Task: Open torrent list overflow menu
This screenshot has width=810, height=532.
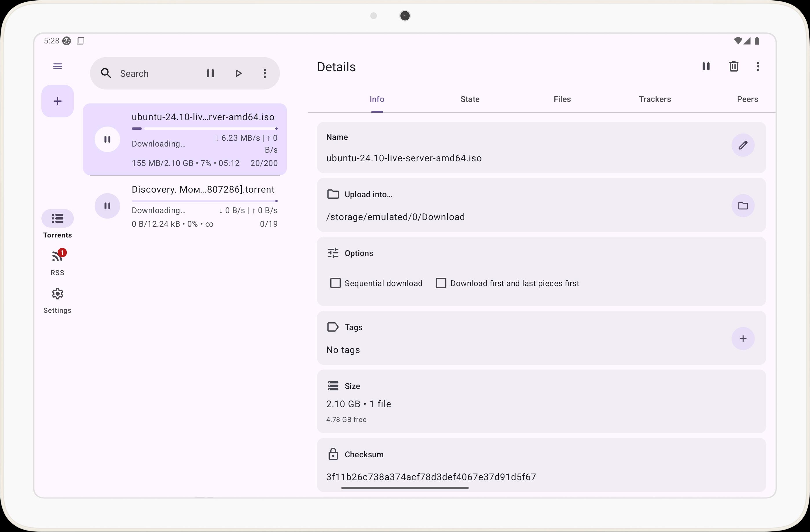Action: click(x=265, y=73)
